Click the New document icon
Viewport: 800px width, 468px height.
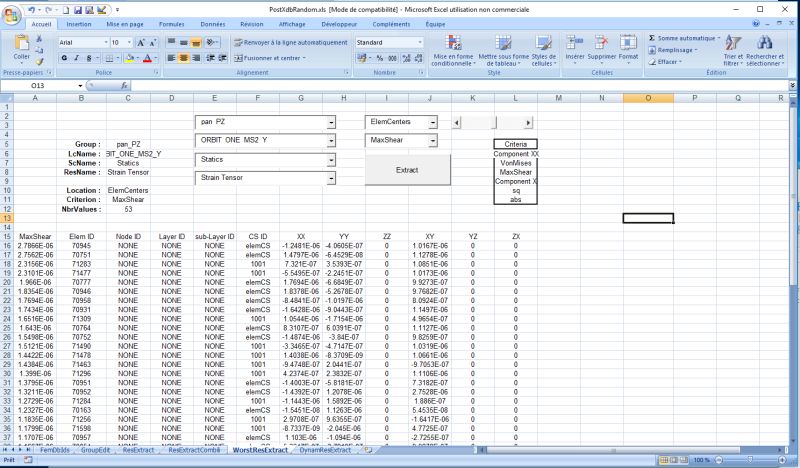pyautogui.click(x=66, y=10)
